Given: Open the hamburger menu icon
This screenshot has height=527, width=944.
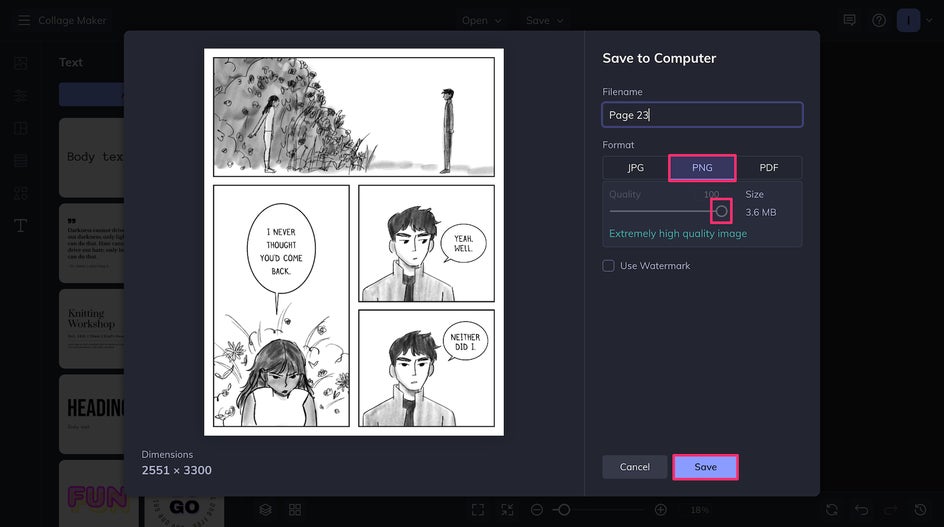Looking at the screenshot, I should coord(23,20).
